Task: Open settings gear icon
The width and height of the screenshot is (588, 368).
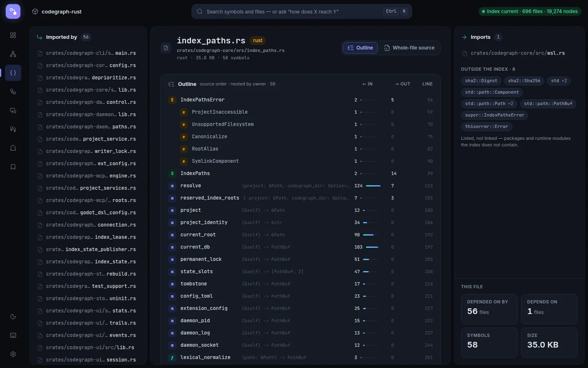Action: [13, 354]
